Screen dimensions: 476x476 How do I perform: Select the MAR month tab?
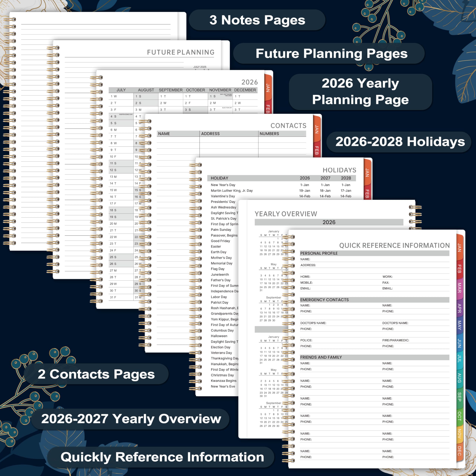[459, 287]
